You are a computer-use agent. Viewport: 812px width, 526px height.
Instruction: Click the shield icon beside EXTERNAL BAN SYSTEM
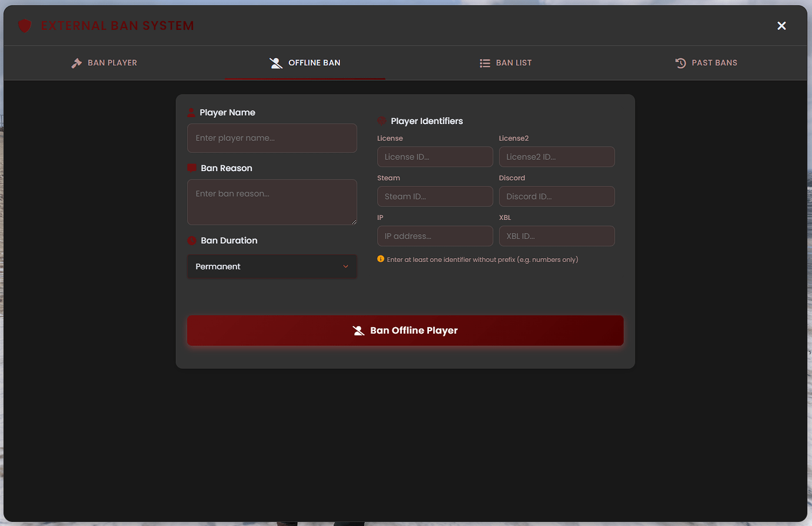coord(24,26)
